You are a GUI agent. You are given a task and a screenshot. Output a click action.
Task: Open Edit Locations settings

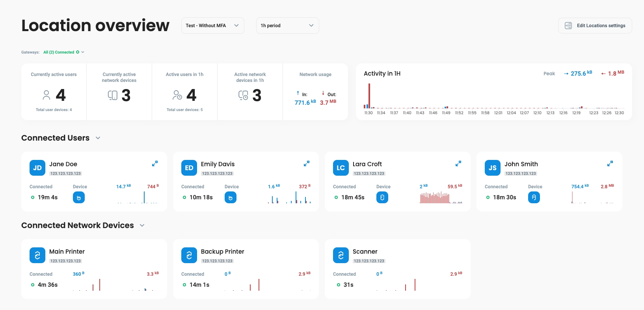coord(595,26)
